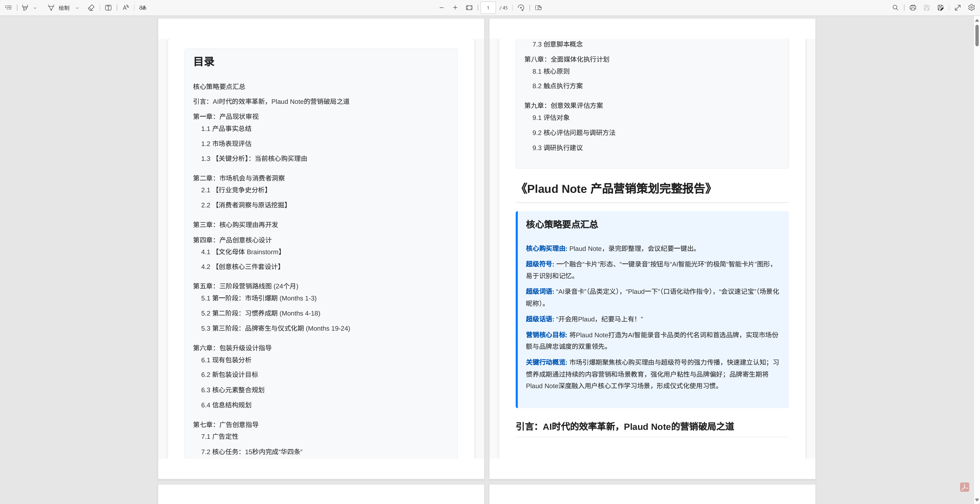
Task: Activate the 绘制 draw tool
Action: [x=59, y=8]
